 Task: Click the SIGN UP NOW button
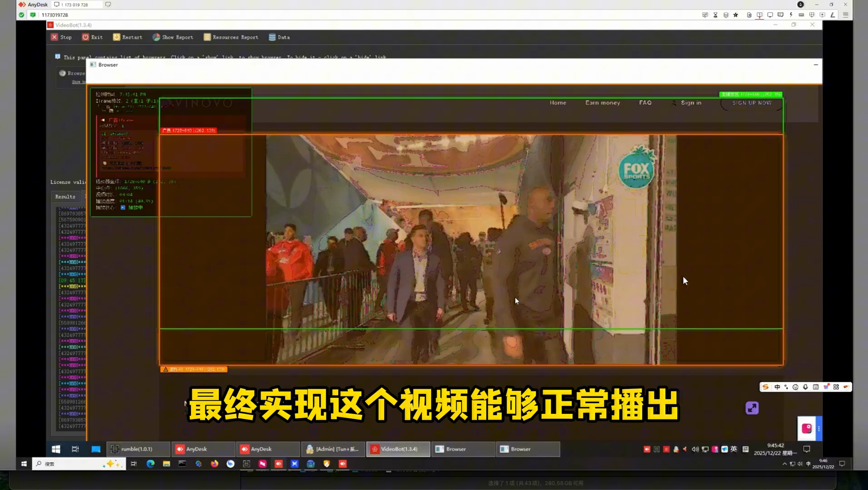click(751, 103)
